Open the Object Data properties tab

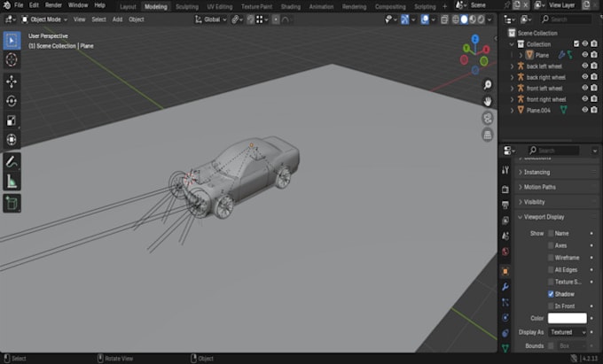point(505,348)
